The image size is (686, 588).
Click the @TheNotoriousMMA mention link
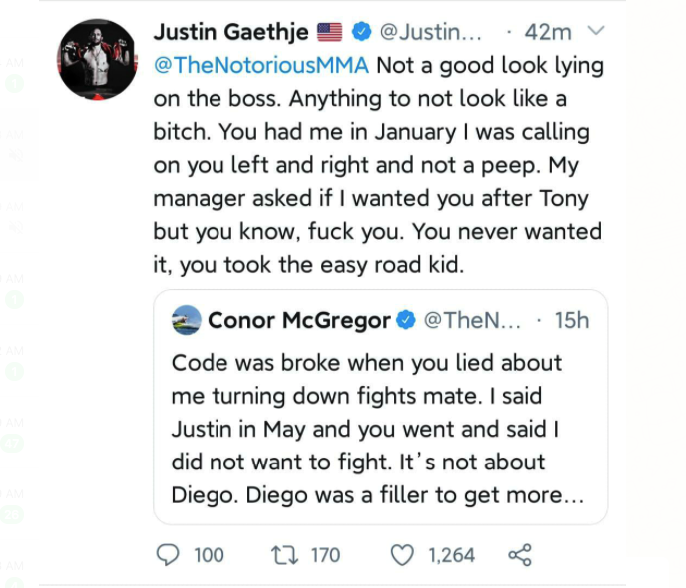(261, 65)
